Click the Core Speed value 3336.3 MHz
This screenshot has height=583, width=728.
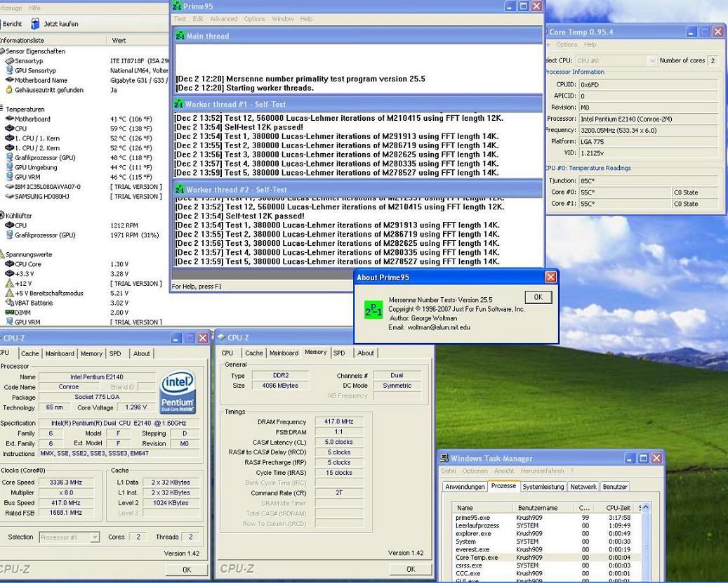66,482
